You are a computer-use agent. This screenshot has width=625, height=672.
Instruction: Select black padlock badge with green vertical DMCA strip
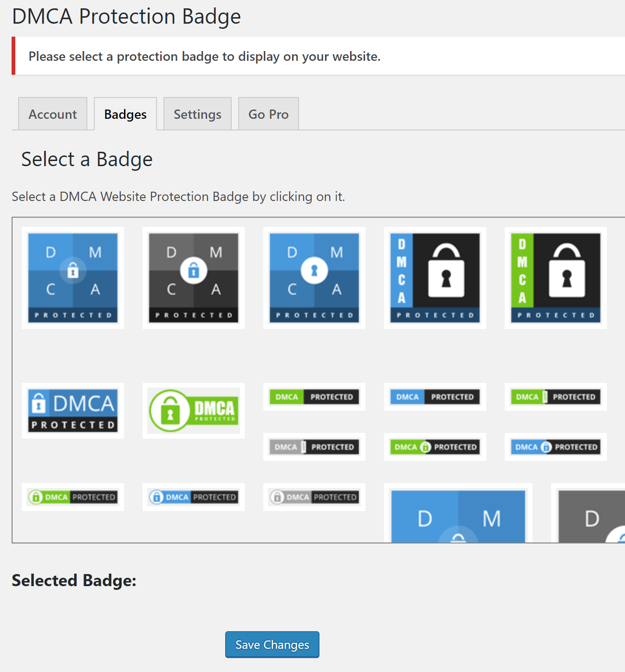pos(556,278)
